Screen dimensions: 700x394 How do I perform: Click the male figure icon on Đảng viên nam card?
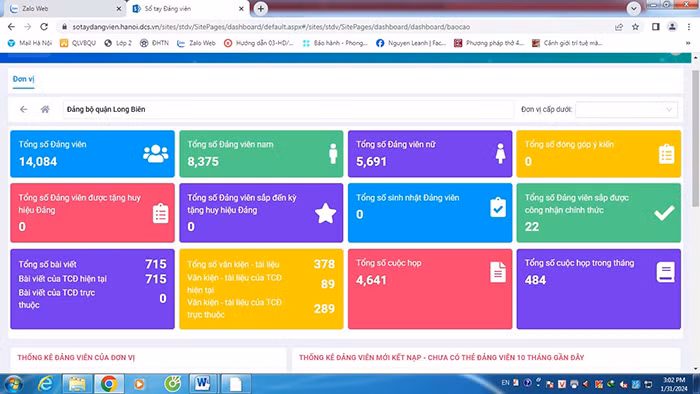pyautogui.click(x=333, y=153)
